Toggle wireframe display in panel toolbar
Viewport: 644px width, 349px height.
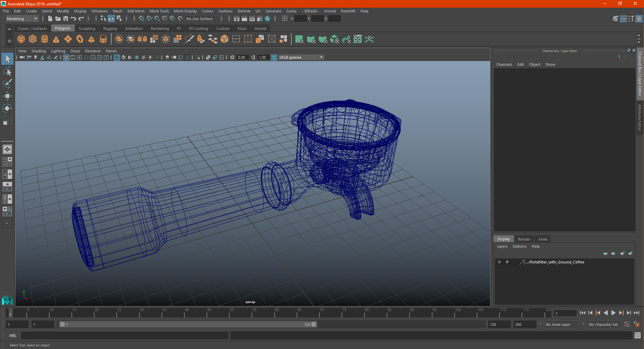(117, 57)
